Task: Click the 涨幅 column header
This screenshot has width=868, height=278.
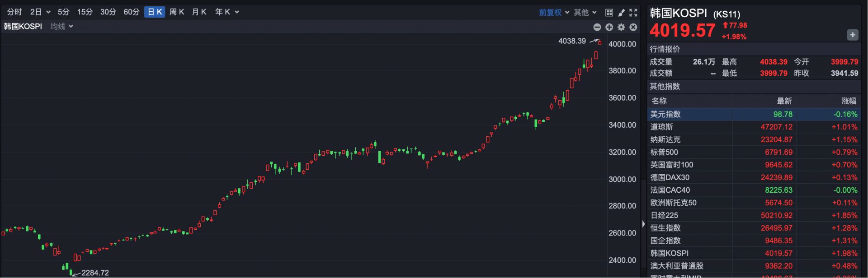Action: click(848, 101)
